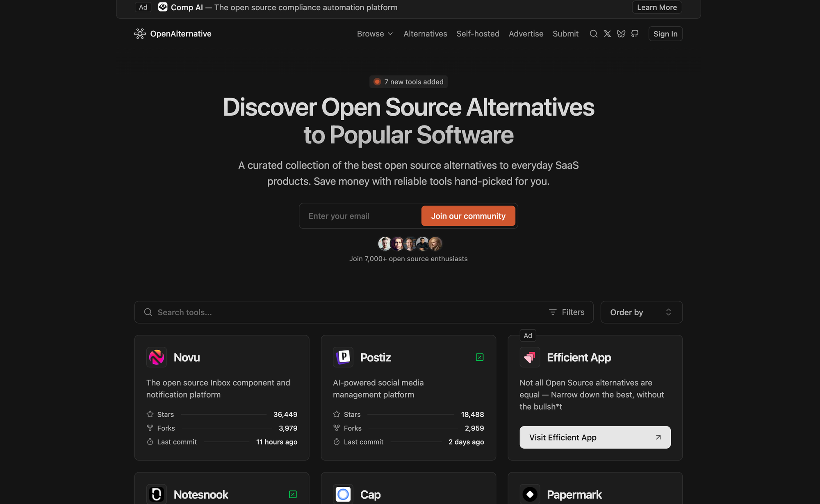
Task: Click Novu '11 hours ago' commit time
Action: click(x=277, y=442)
